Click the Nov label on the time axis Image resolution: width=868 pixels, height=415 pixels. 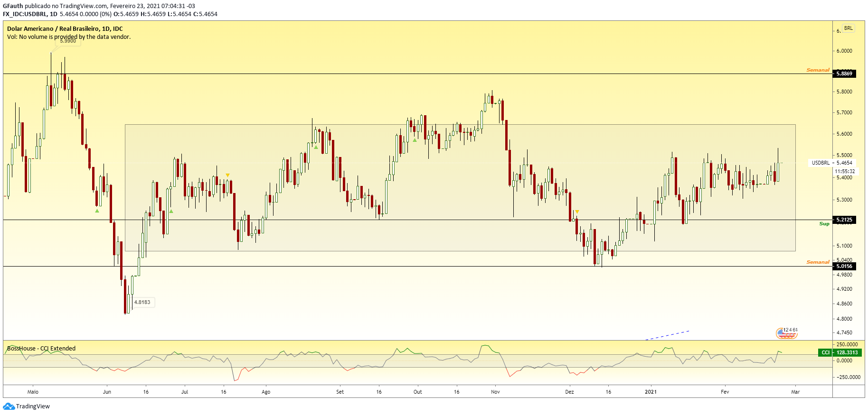[495, 392]
